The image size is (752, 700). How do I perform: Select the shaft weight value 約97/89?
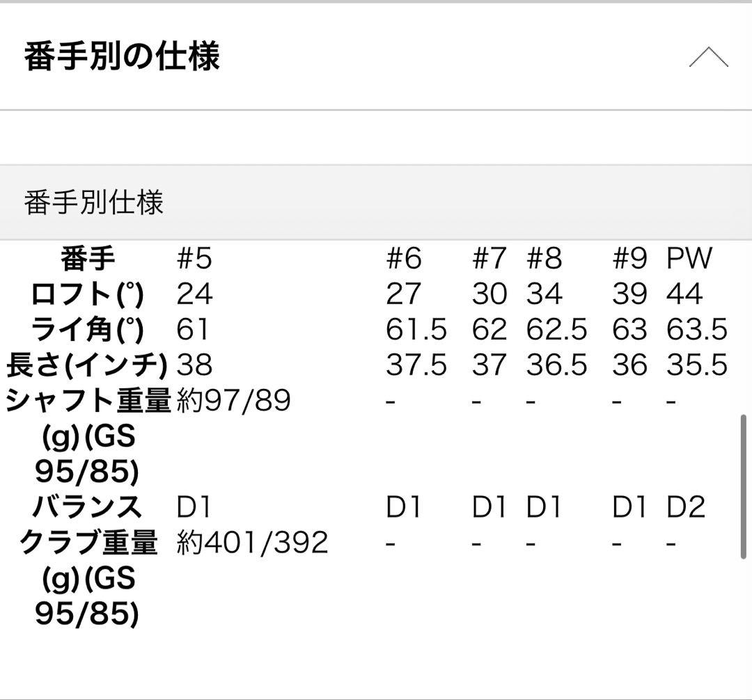[x=234, y=401]
